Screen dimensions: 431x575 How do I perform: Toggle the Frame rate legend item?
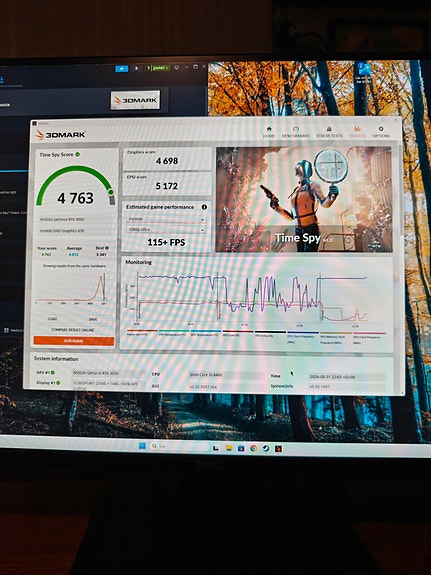click(142, 333)
